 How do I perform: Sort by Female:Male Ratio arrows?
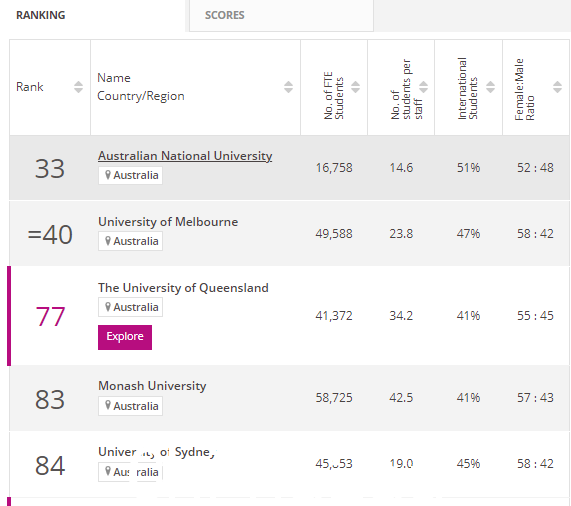click(557, 87)
